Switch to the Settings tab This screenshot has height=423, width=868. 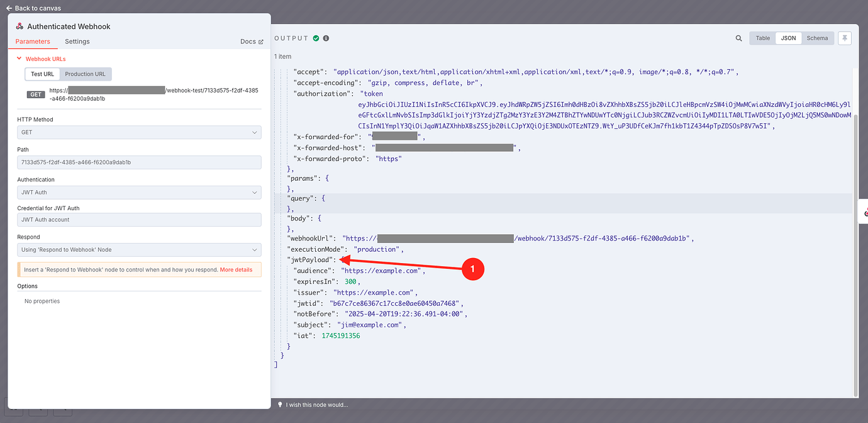pyautogui.click(x=77, y=41)
